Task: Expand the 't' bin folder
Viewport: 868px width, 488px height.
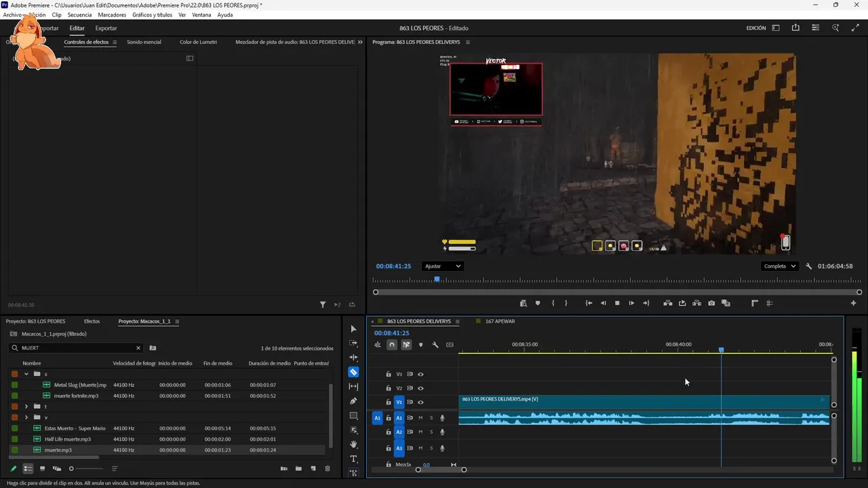Action: coord(26,407)
